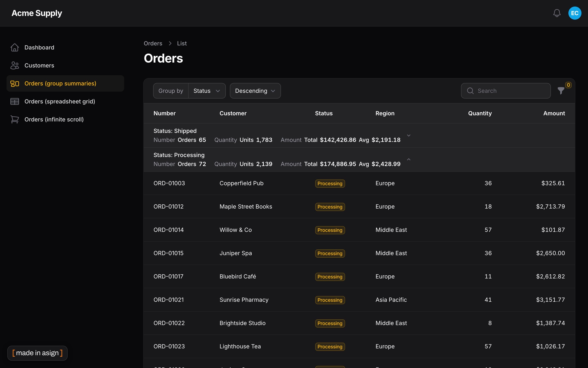This screenshot has height=368, width=588.
Task: Click the Region column header
Action: click(385, 113)
